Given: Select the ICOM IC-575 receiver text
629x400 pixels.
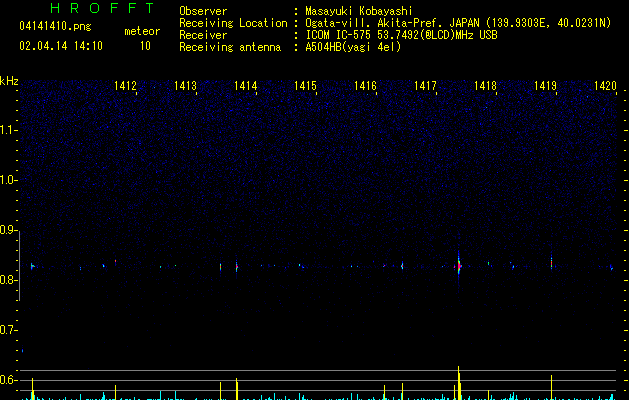Looking at the screenshot, I should [401, 35].
